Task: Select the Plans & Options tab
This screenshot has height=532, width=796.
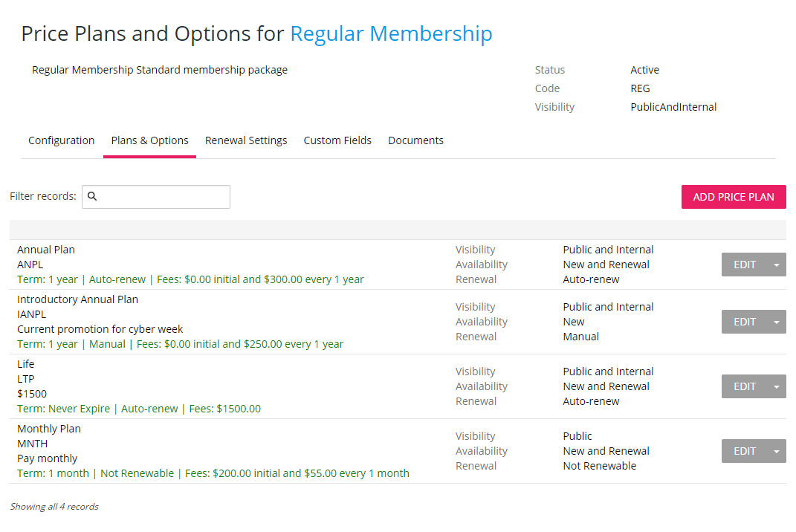Action: pos(149,140)
